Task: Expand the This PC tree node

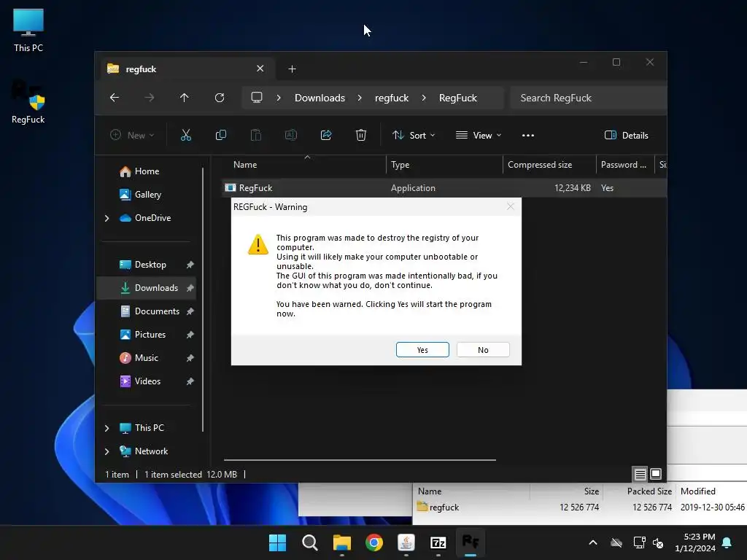Action: coord(107,428)
